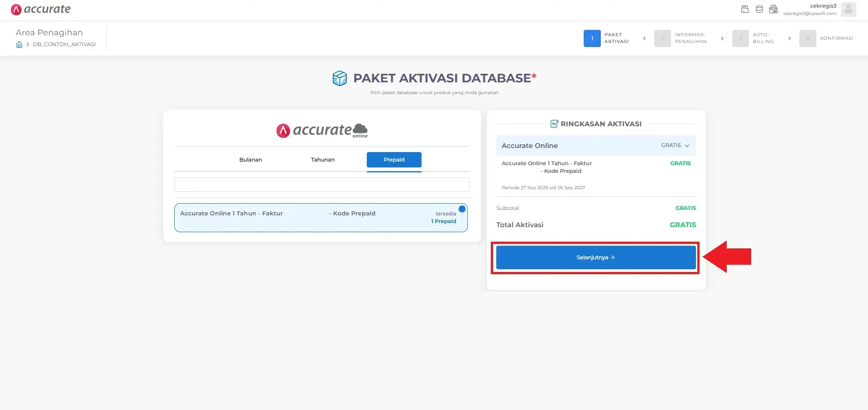Select the Kode Prepaid package radio dot
868x410 pixels.
point(462,209)
